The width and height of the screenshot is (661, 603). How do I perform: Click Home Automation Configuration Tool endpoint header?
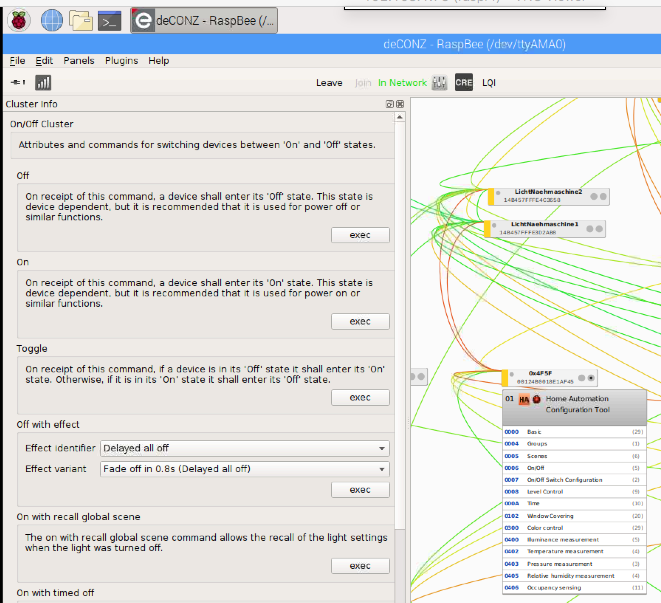pyautogui.click(x=574, y=407)
